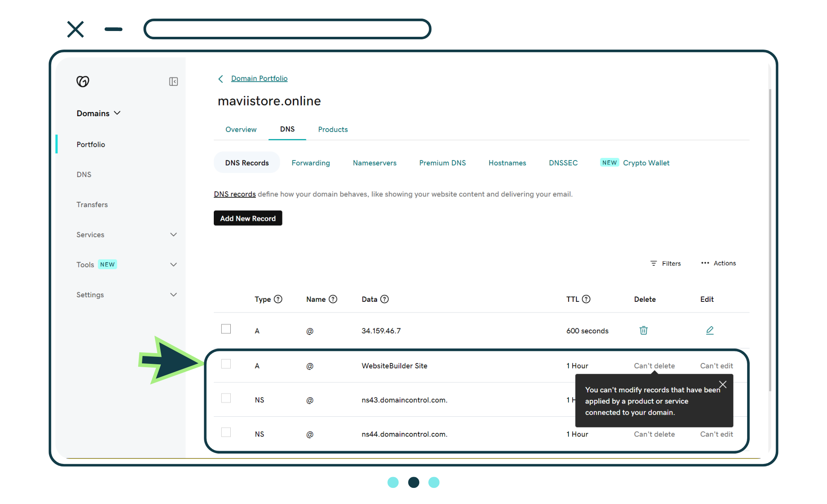Open the Domains dropdown in sidebar
This screenshot has height=504, width=827.
(x=98, y=113)
